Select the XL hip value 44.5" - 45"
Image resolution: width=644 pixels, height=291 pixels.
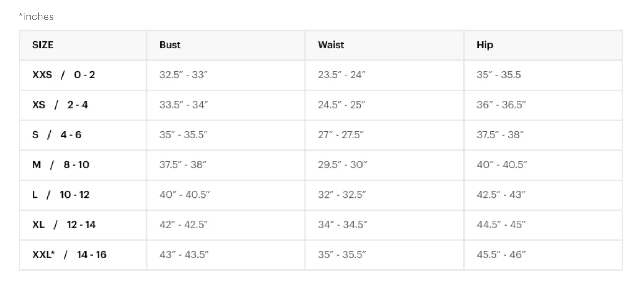pyautogui.click(x=501, y=225)
